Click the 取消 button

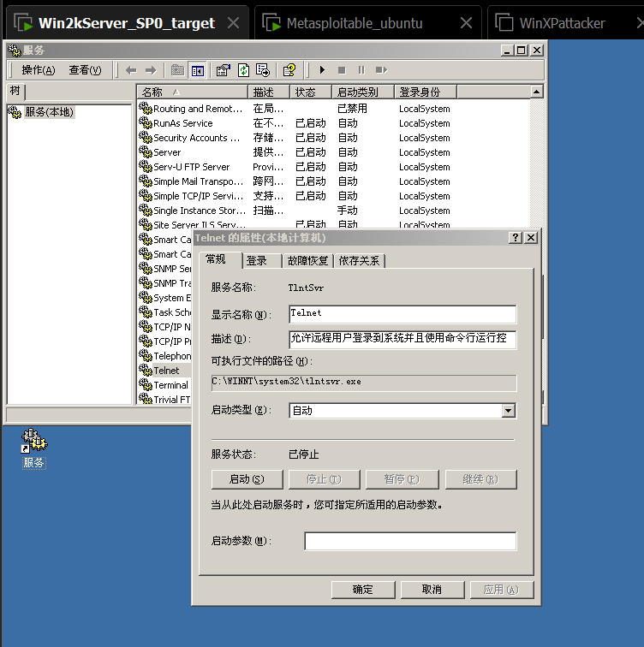[432, 590]
